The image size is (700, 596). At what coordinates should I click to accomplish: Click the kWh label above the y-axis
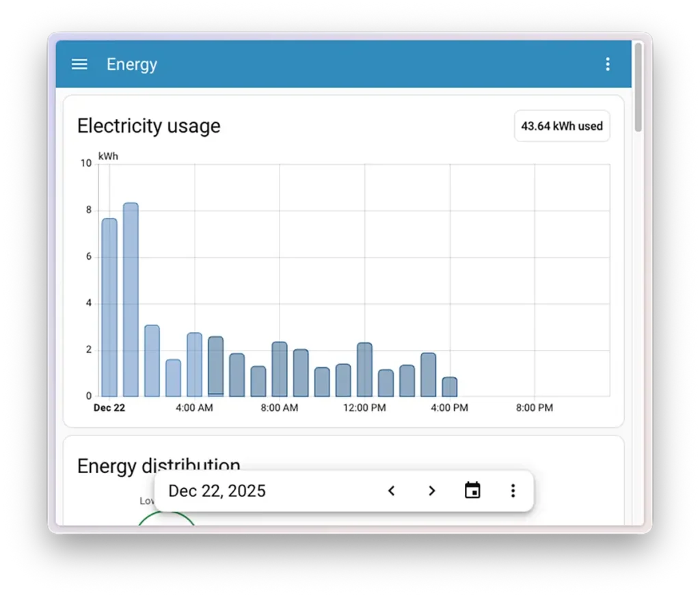coord(108,156)
